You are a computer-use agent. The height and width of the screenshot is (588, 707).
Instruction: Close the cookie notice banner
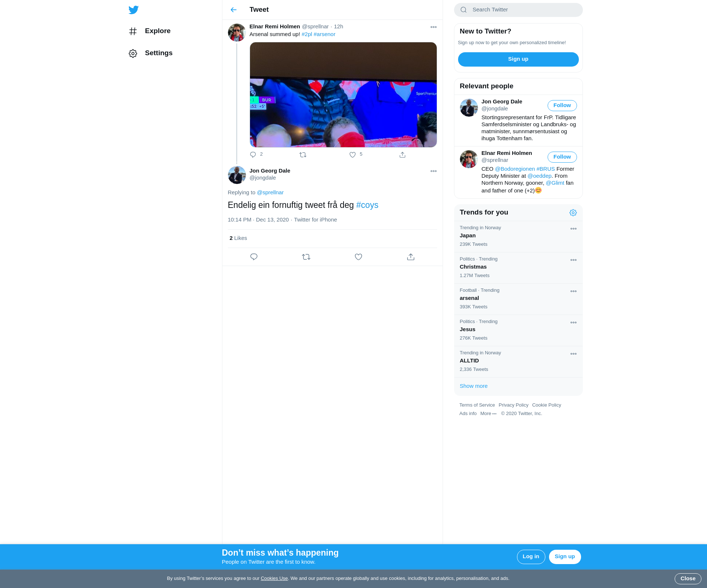(687, 578)
